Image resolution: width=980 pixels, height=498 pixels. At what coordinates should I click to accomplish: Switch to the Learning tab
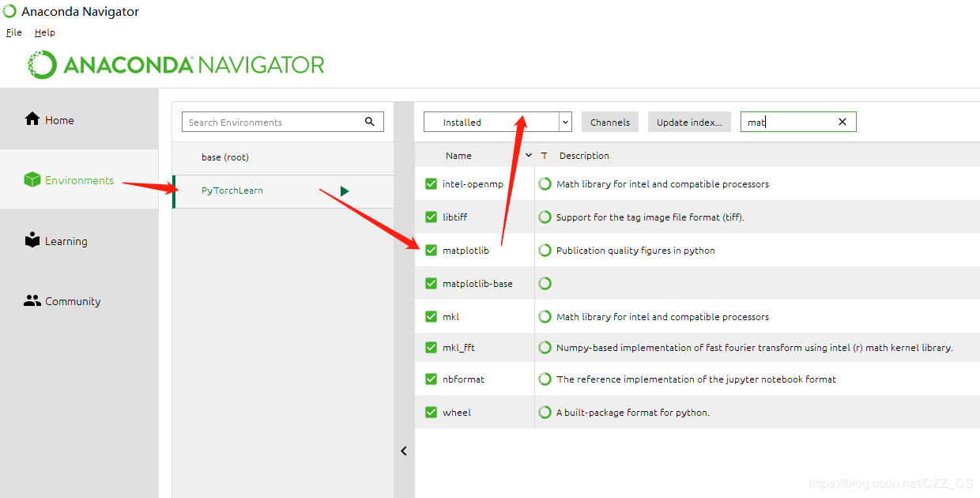click(79, 240)
